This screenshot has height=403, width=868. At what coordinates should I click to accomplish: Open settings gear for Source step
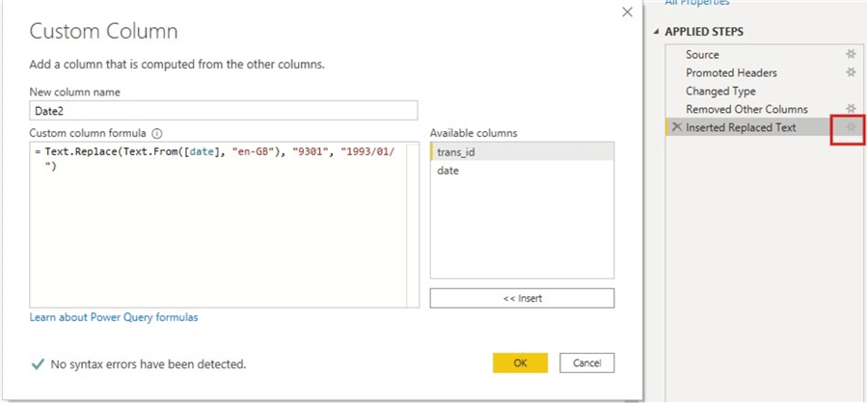[x=851, y=54]
